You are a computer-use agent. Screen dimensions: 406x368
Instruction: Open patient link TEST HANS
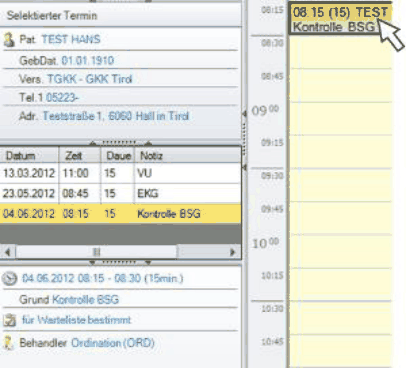pyautogui.click(x=71, y=39)
